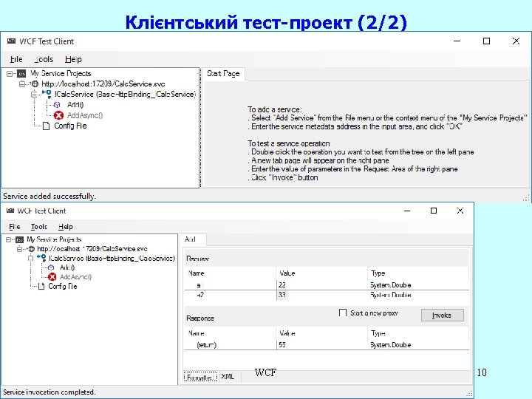Click ICalcService contract icon in upper window
The height and width of the screenshot is (399, 532).
tap(47, 94)
